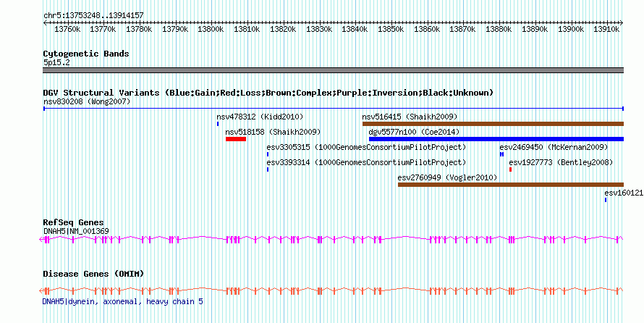Select small blue marker under esv3393314
644x323 pixels.
(268, 169)
